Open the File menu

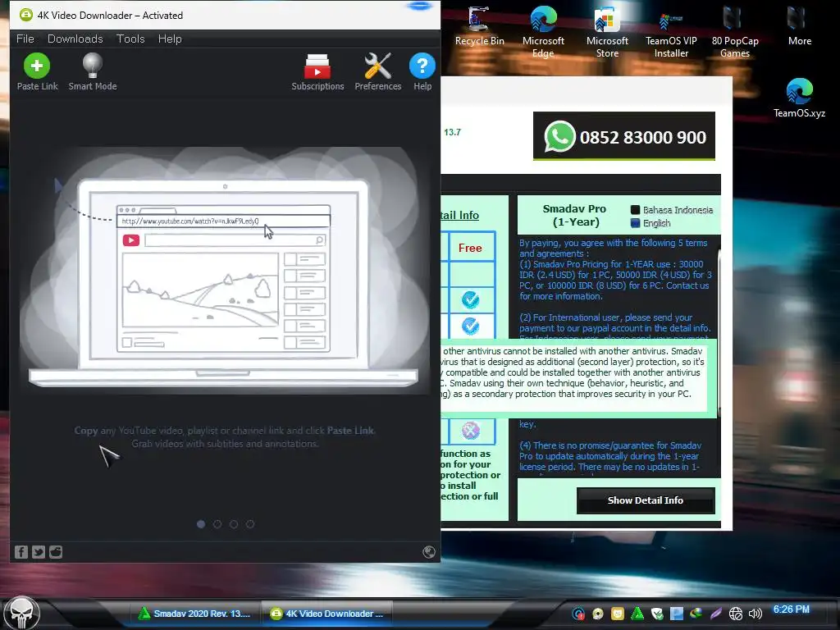click(x=25, y=39)
